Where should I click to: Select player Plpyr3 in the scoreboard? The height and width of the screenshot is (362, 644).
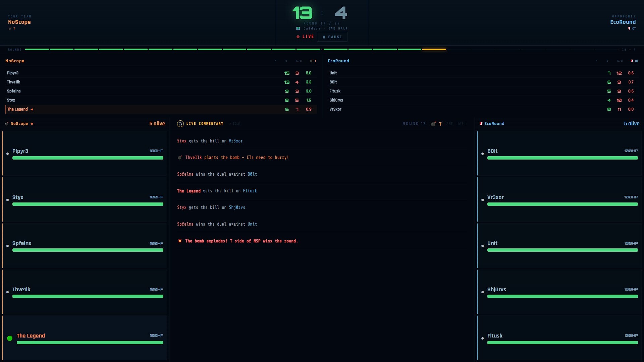coord(13,73)
